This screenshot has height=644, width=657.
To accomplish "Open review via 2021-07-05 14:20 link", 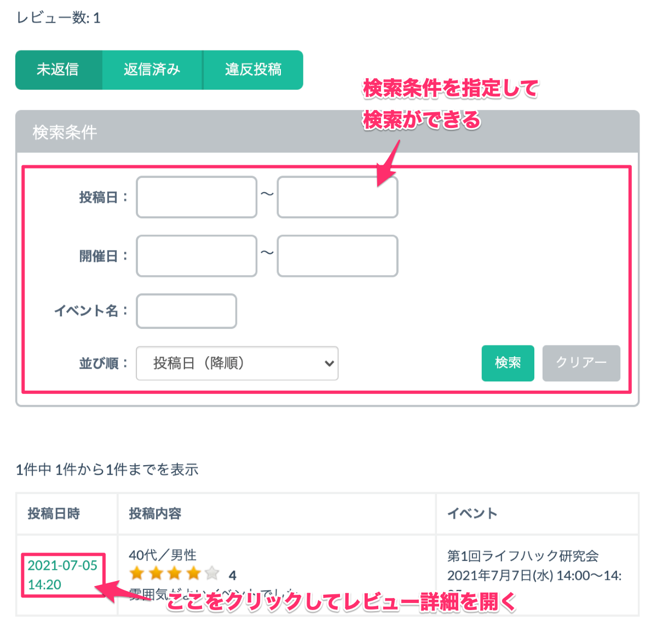I will coord(62,575).
